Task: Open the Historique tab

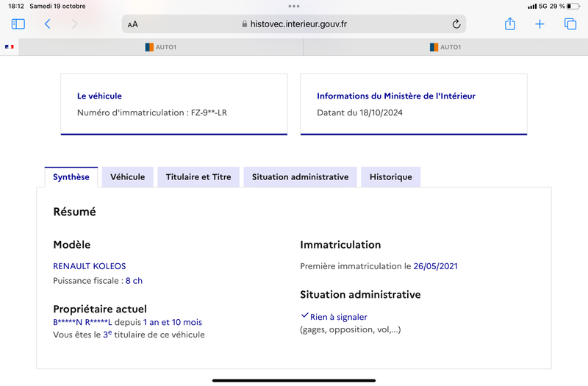Action: click(x=391, y=177)
